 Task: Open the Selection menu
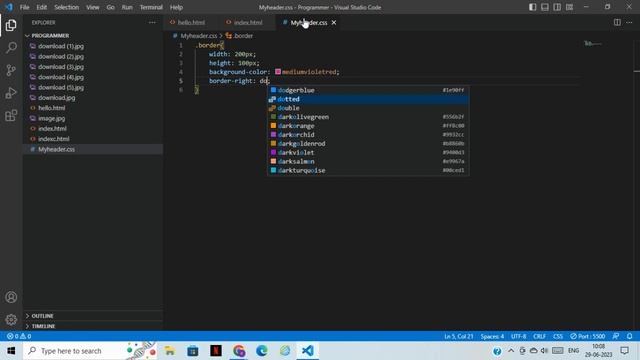(67, 7)
